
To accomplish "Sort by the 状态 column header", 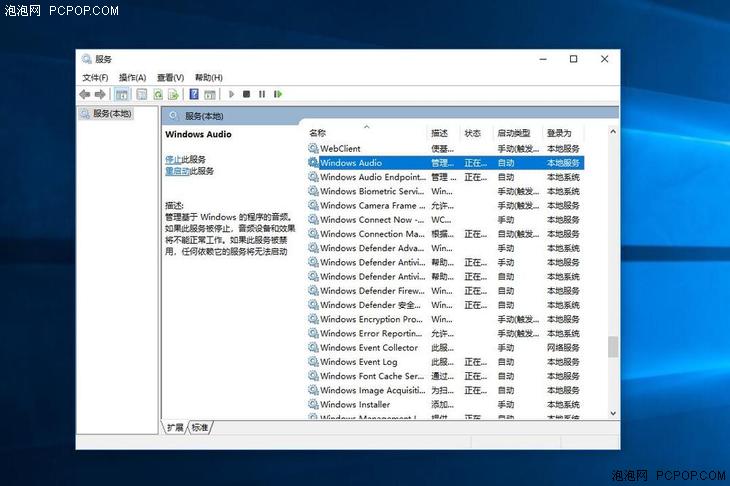I will (473, 133).
